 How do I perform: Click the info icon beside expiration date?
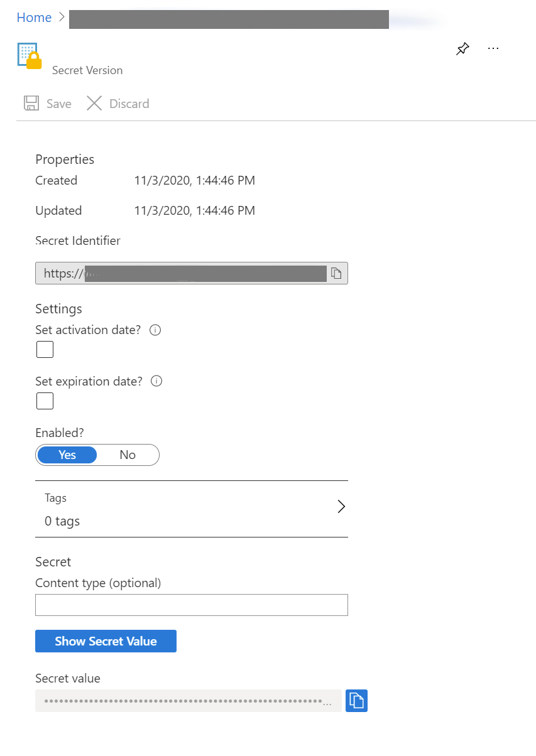pyautogui.click(x=157, y=381)
